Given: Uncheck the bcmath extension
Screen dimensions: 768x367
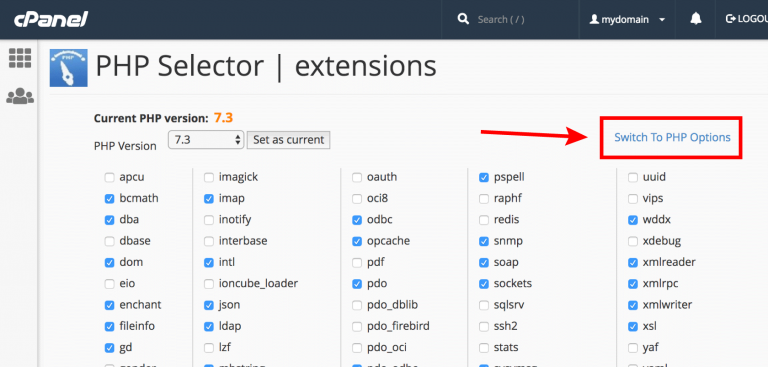Looking at the screenshot, I should tap(110, 198).
